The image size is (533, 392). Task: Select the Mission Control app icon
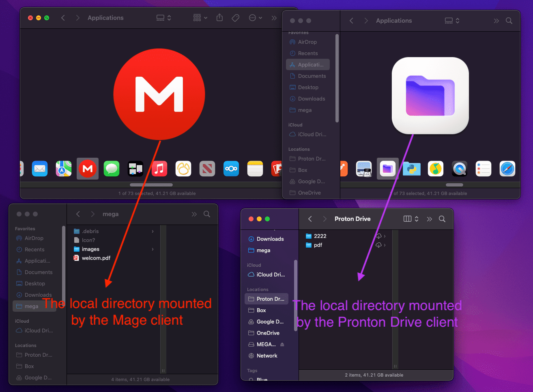click(x=135, y=169)
